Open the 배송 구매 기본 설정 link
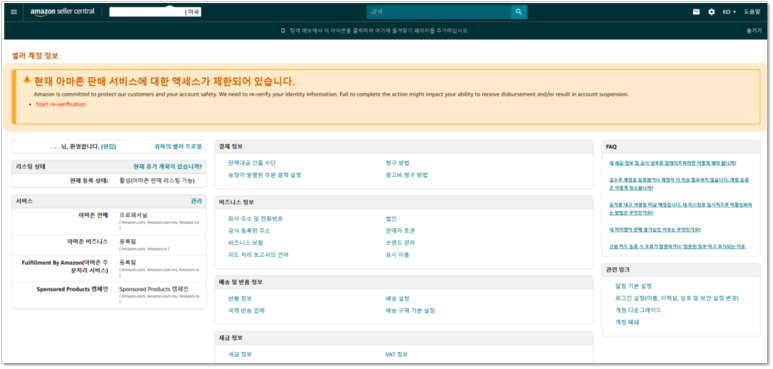Screen dimensions: 773x369 tap(410, 311)
